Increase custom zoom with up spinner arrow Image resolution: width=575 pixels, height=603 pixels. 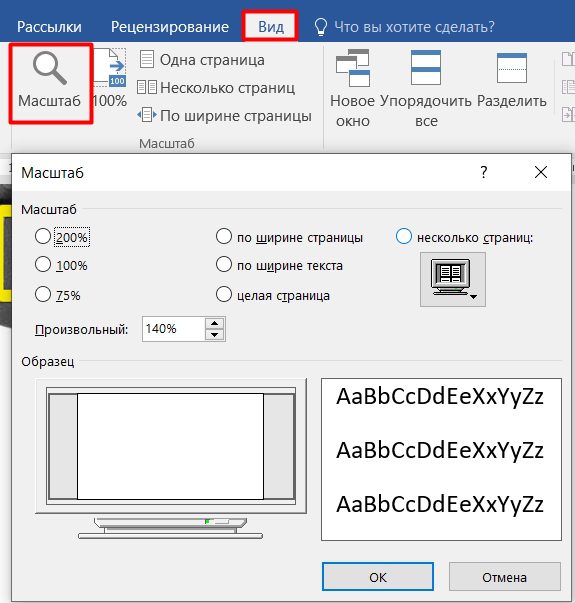click(x=215, y=323)
